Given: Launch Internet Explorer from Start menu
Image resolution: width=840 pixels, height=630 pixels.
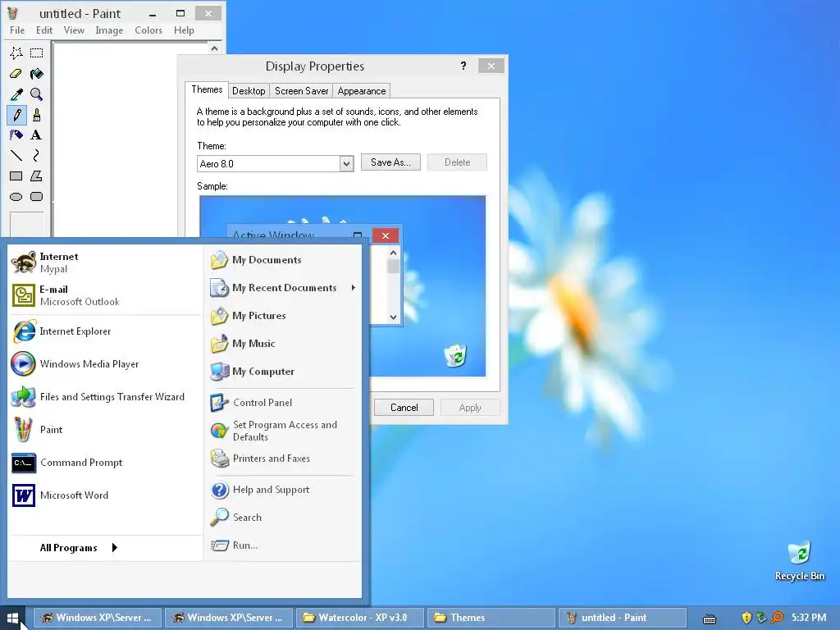Looking at the screenshot, I should (x=105, y=331).
